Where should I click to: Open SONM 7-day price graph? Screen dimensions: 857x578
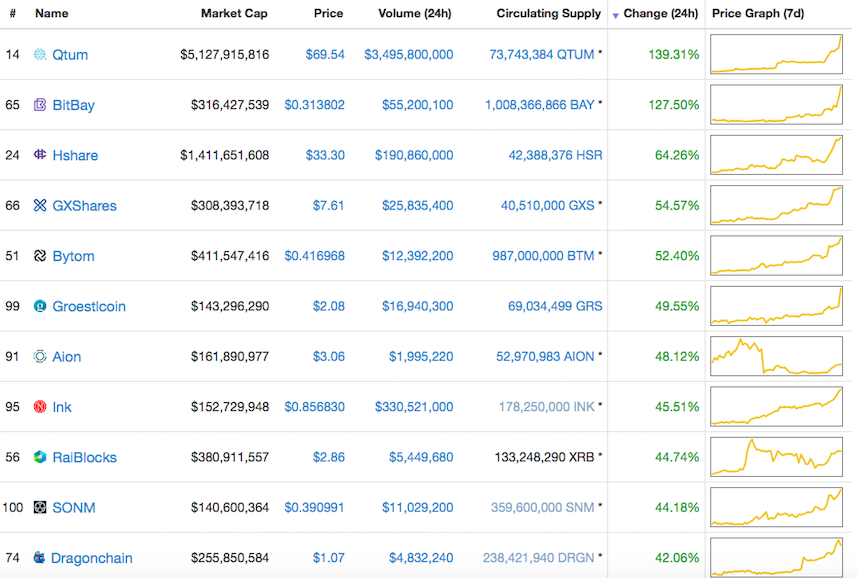coord(776,506)
